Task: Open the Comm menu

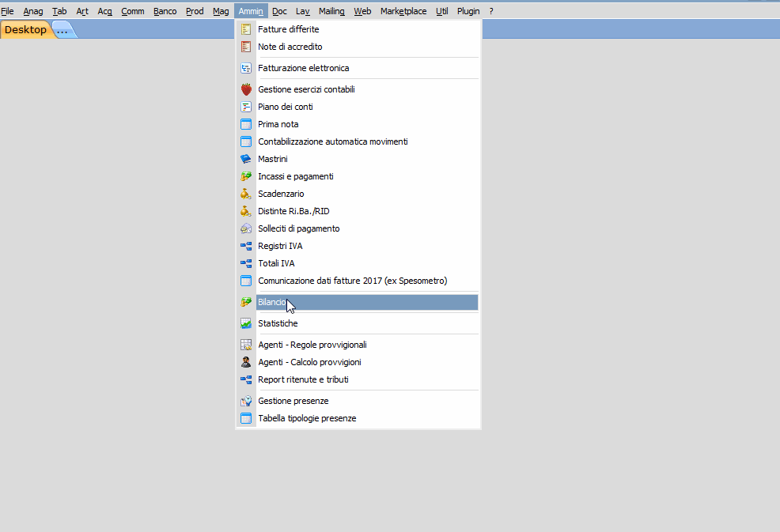Action: [x=133, y=11]
